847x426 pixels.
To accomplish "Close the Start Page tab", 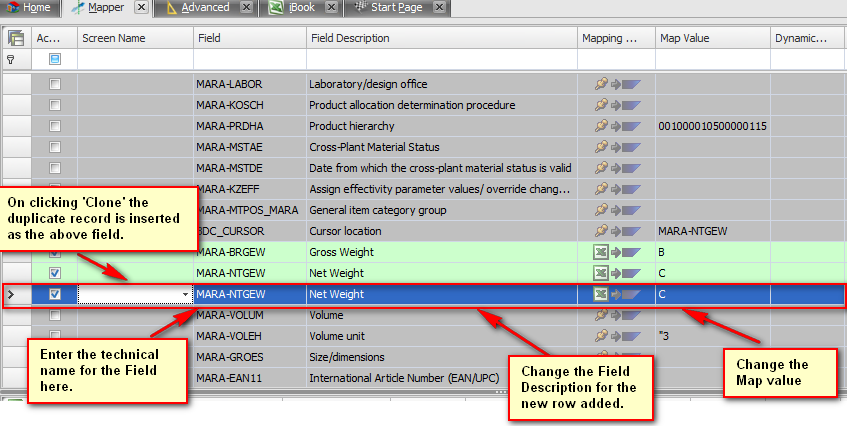I will pos(438,8).
